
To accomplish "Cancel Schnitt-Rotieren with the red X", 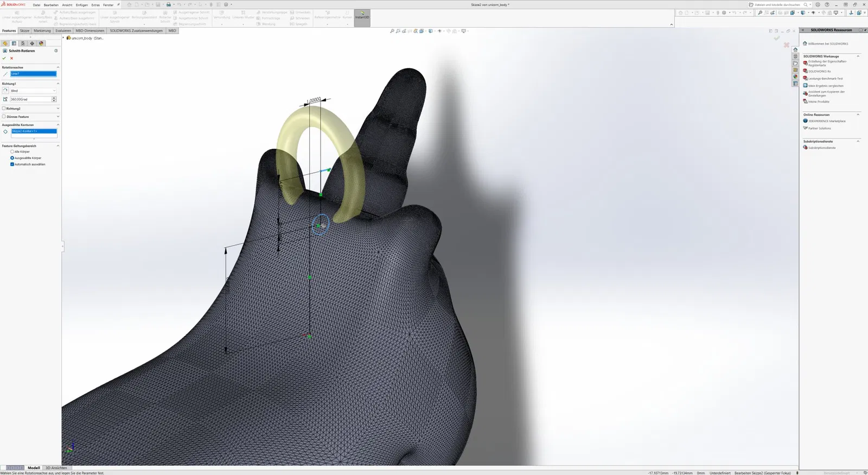I will (11, 58).
